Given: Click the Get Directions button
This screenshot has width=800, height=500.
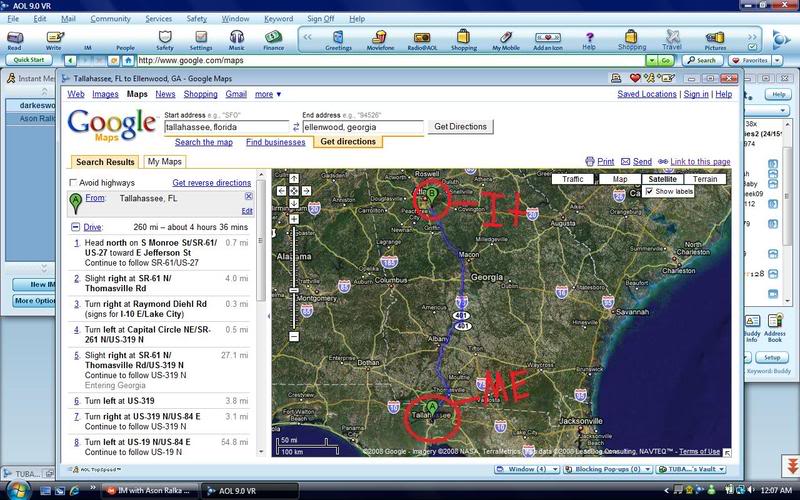Looking at the screenshot, I should tap(461, 127).
